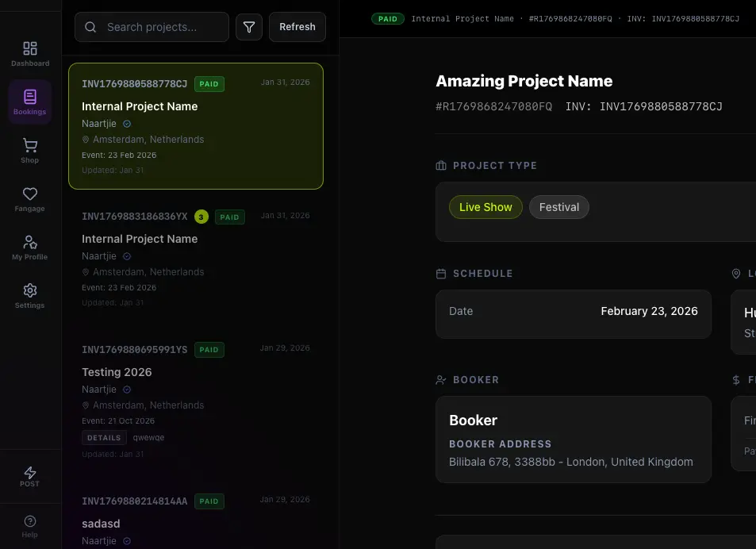
Task: Click the Bilibala 678 booker address
Action: (x=571, y=462)
